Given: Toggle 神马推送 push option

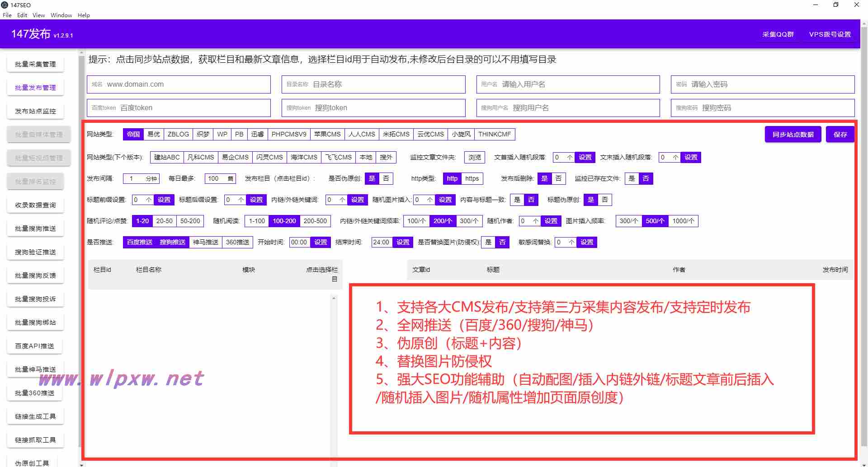Looking at the screenshot, I should tap(206, 242).
